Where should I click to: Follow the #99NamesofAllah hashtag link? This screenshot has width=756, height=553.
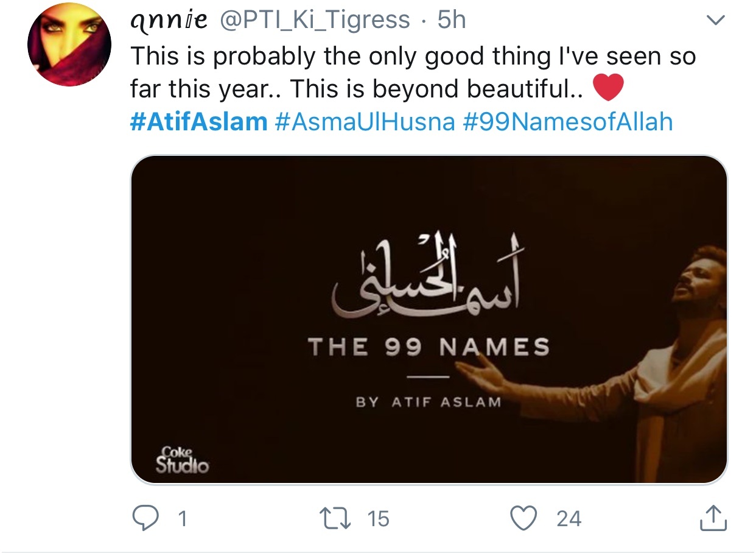click(x=568, y=122)
